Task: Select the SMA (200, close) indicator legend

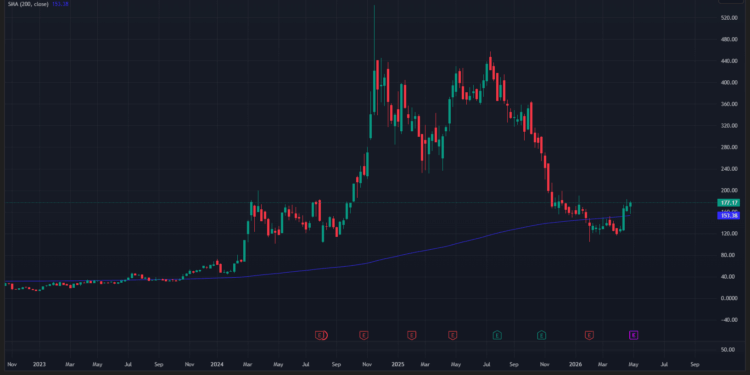Action: coord(28,3)
